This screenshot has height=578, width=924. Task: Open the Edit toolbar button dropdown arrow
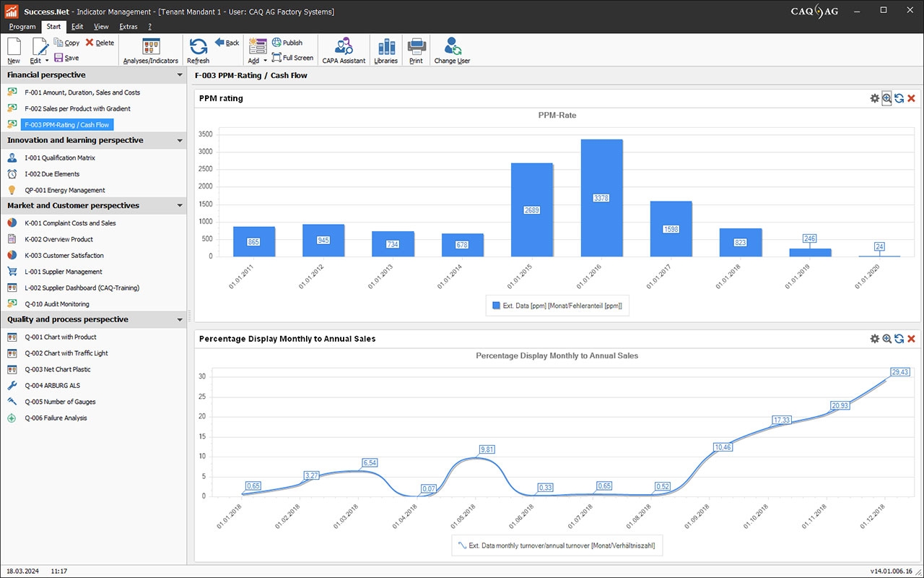(47, 61)
